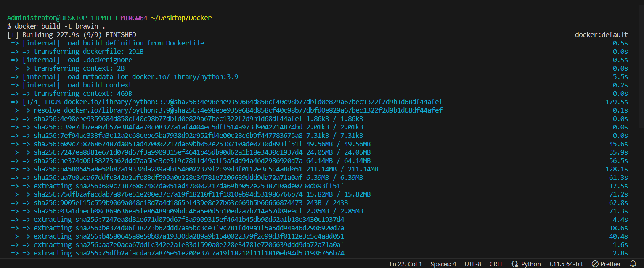644x268 pixels.
Task: Click the 2.8s duration value
Action: tap(620, 253)
